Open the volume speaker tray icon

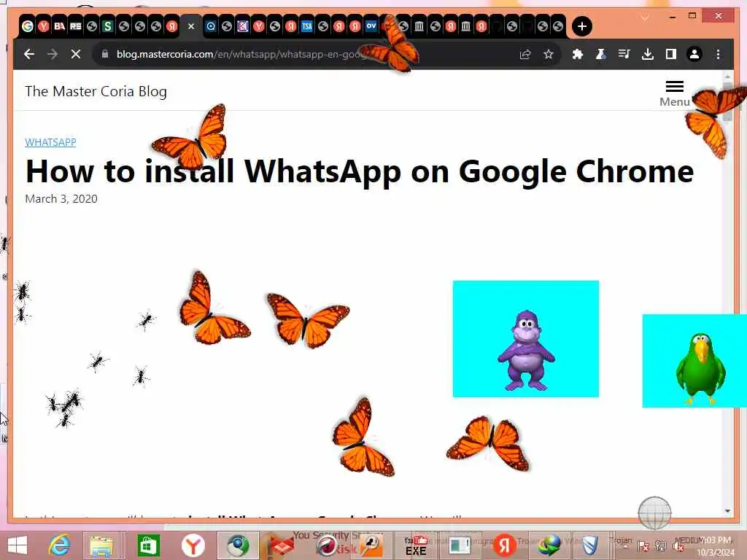pos(678,545)
